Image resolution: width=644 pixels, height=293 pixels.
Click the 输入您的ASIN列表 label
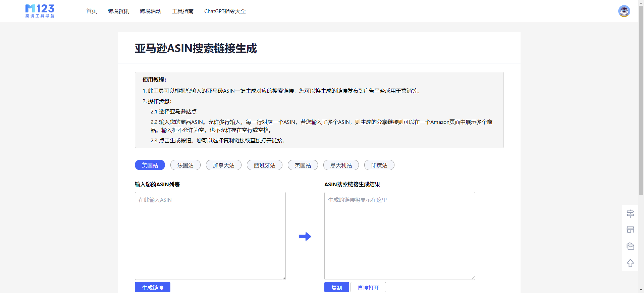(x=157, y=184)
